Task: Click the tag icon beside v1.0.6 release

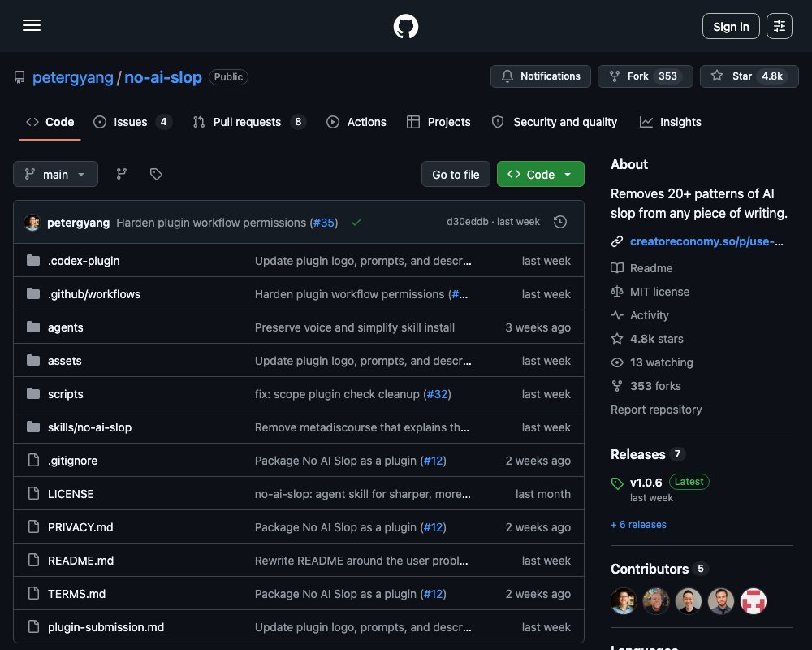Action: [617, 483]
